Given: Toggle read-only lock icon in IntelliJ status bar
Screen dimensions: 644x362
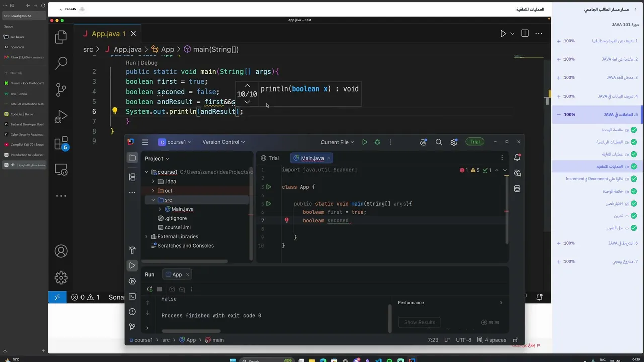Looking at the screenshot, I should tap(516, 340).
